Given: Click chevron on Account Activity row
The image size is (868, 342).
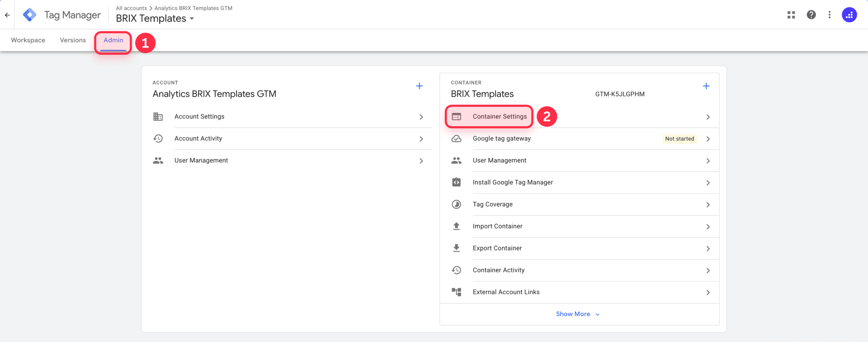Looking at the screenshot, I should (421, 139).
